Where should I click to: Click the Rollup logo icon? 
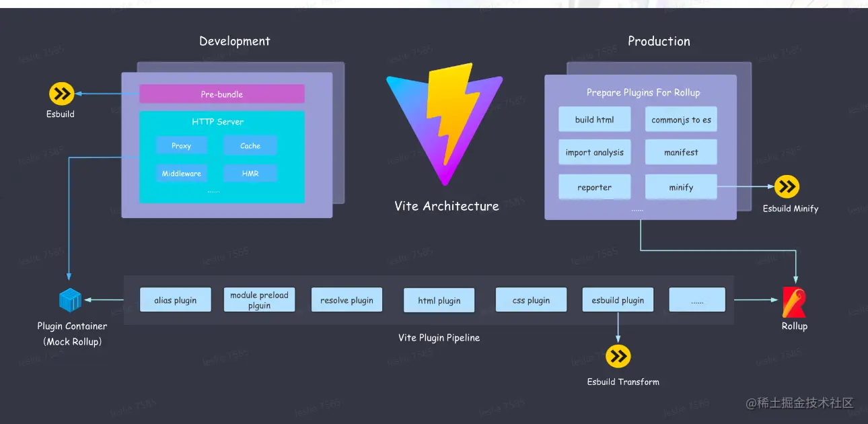pos(794,302)
